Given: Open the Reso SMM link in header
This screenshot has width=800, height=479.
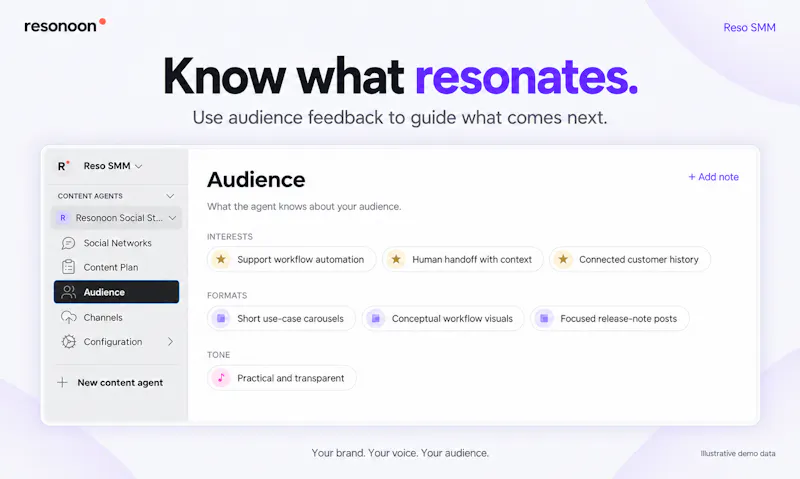Looking at the screenshot, I should tap(749, 28).
